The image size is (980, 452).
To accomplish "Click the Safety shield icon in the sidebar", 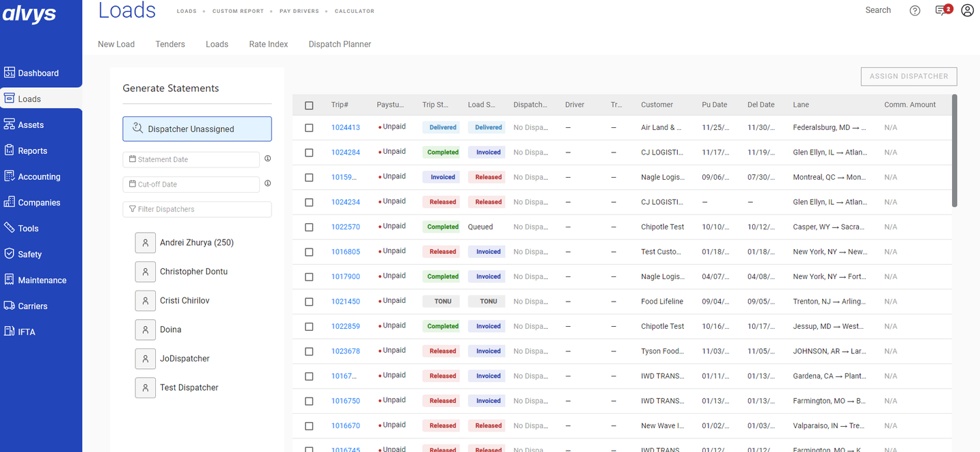I will (10, 254).
